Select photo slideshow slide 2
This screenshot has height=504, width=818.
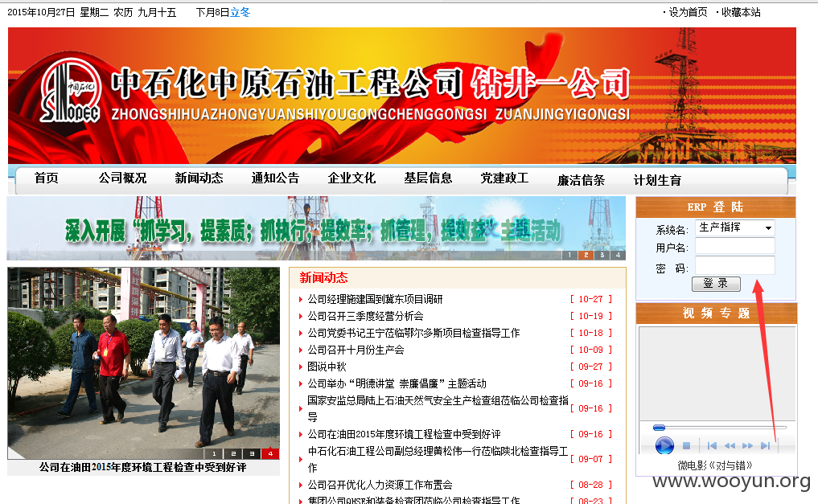233,454
